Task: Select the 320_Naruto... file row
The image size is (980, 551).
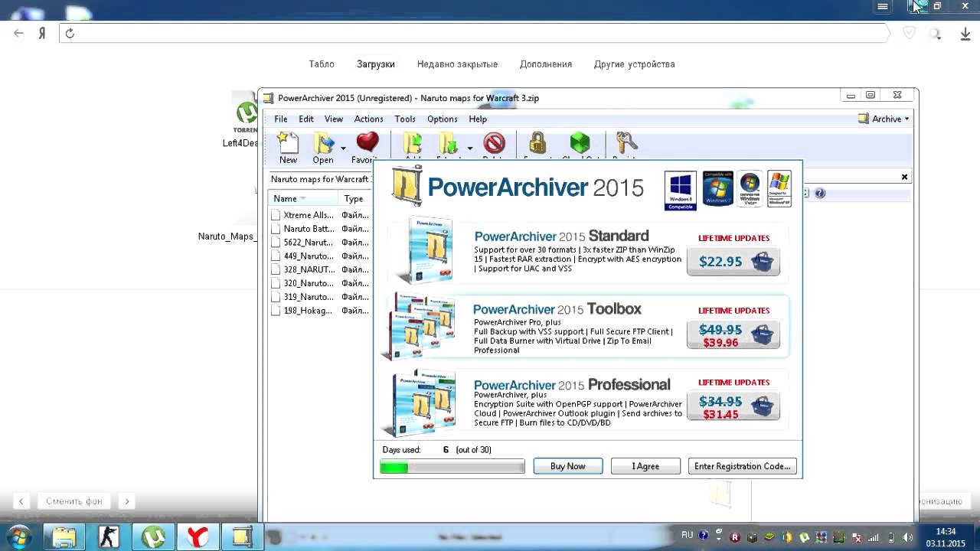Action: click(x=320, y=283)
